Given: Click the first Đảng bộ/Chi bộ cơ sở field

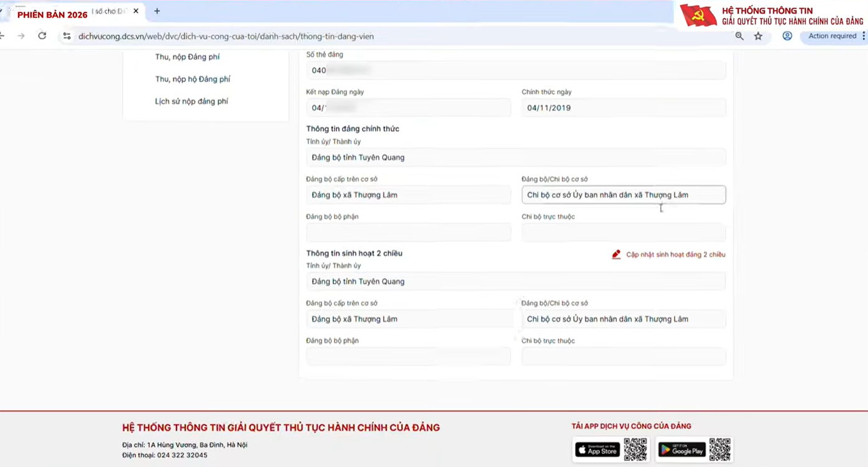Looking at the screenshot, I should (x=623, y=195).
